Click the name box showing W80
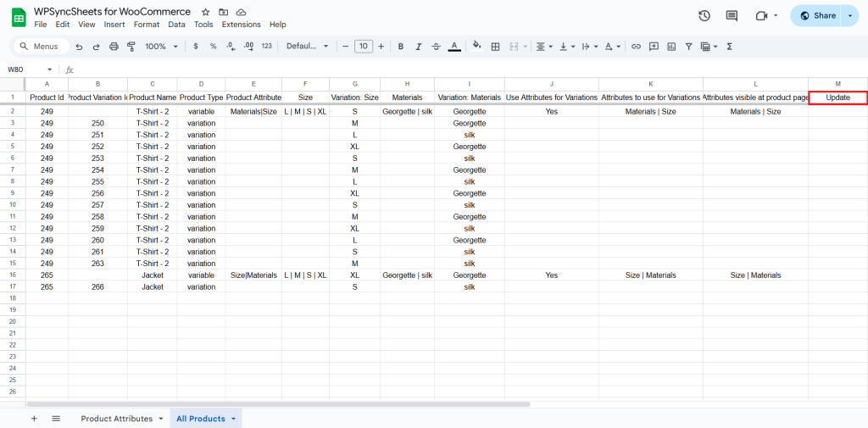This screenshot has width=868, height=428. (x=25, y=69)
